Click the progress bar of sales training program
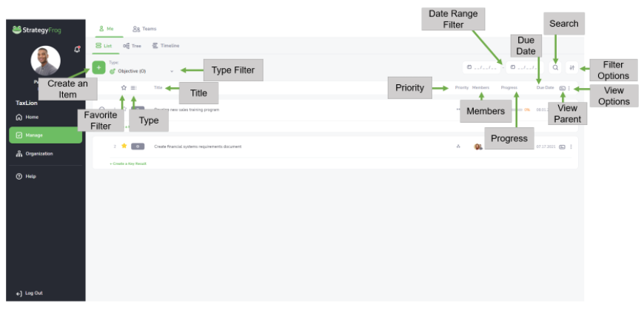This screenshot has height=315, width=644. [x=517, y=110]
